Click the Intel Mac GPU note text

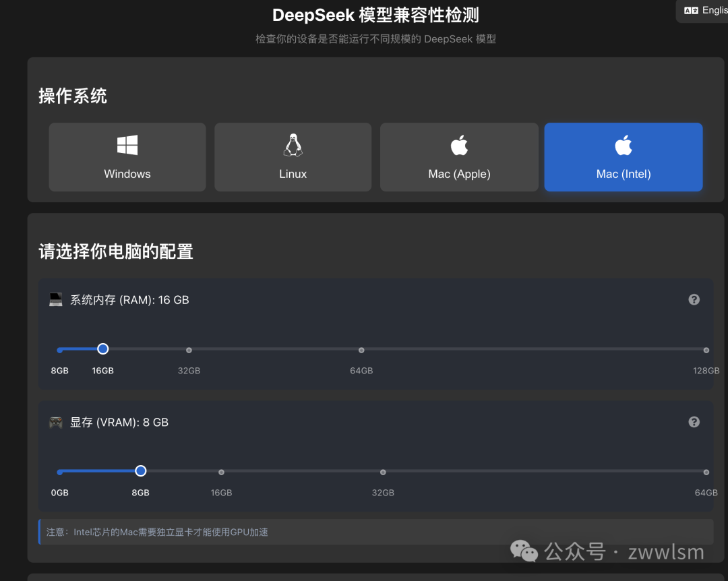tap(157, 532)
